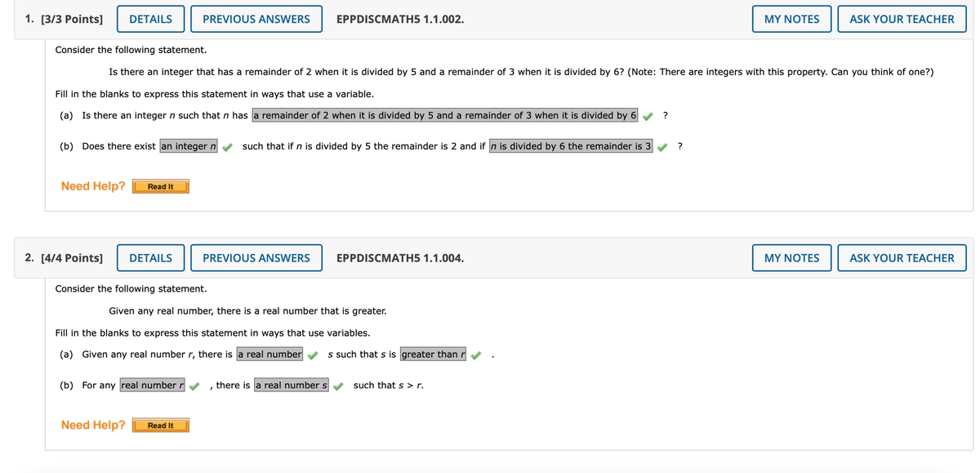Click Read It help for question 1
The image size is (980, 473).
pyautogui.click(x=161, y=186)
